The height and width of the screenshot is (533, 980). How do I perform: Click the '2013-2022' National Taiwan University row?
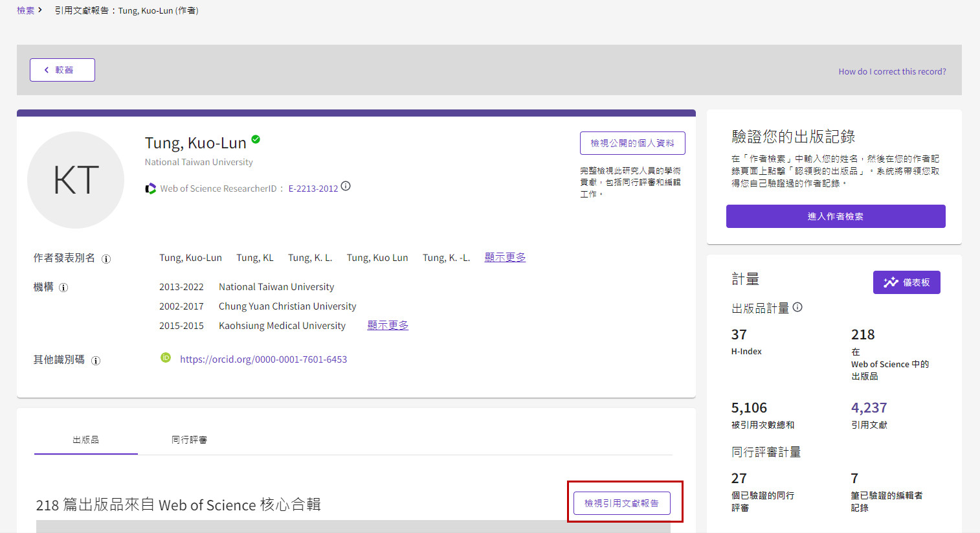click(247, 287)
